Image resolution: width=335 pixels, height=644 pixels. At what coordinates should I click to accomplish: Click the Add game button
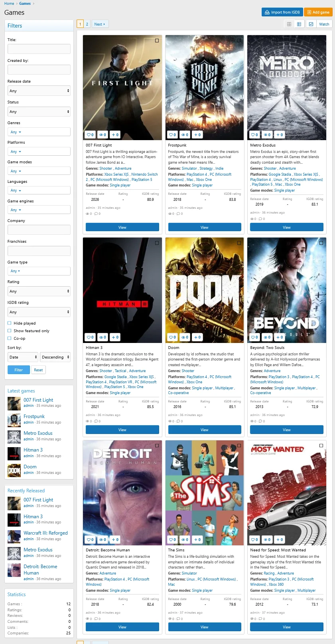click(318, 12)
